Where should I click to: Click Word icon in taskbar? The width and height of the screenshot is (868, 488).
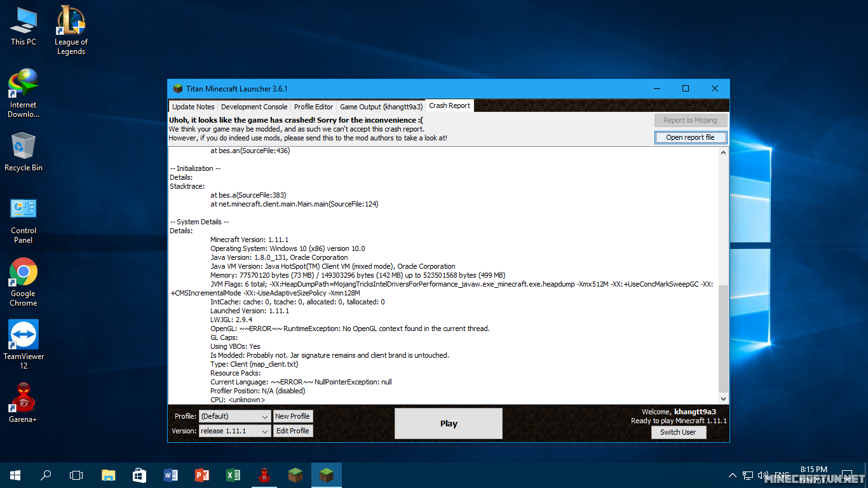[x=171, y=475]
